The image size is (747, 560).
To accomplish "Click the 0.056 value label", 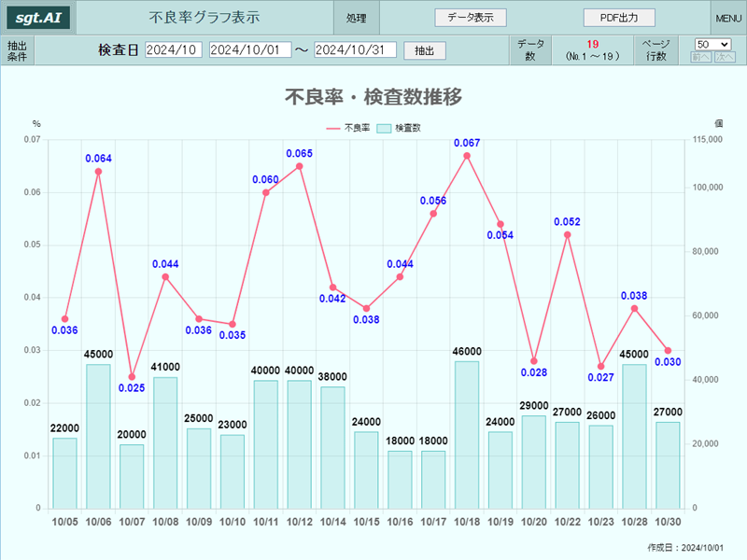I will (433, 201).
